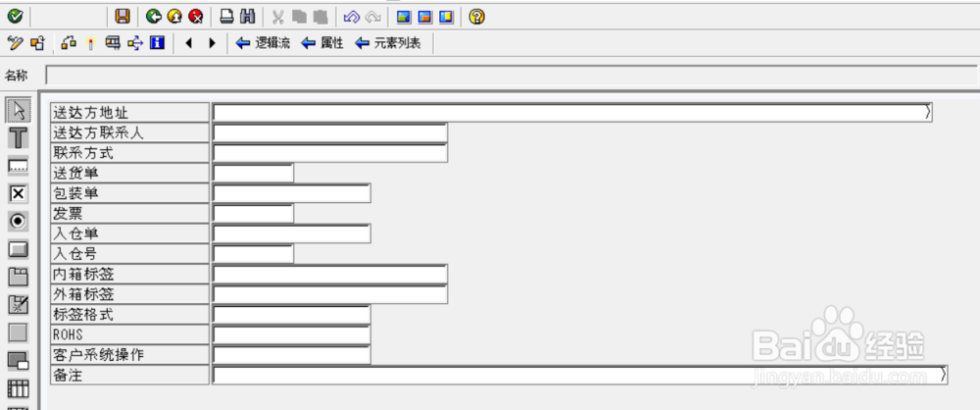980x410 pixels.
Task: Click the window icon with green panel
Action: [404, 17]
